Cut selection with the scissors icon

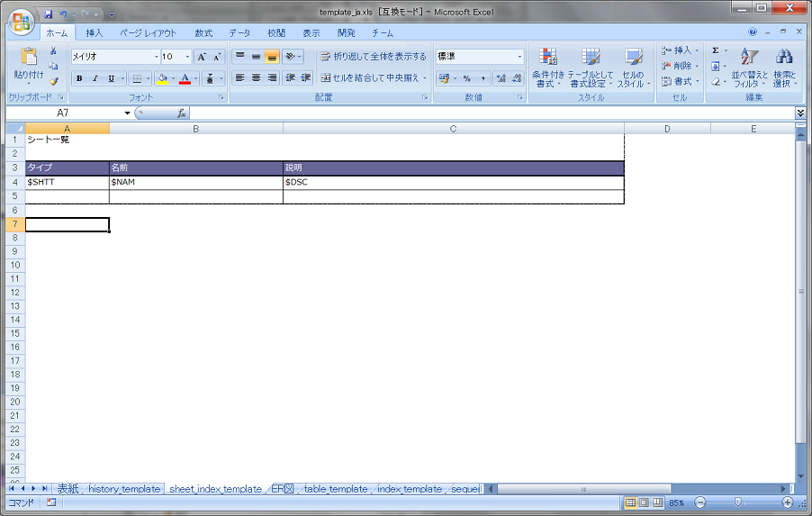tap(53, 50)
